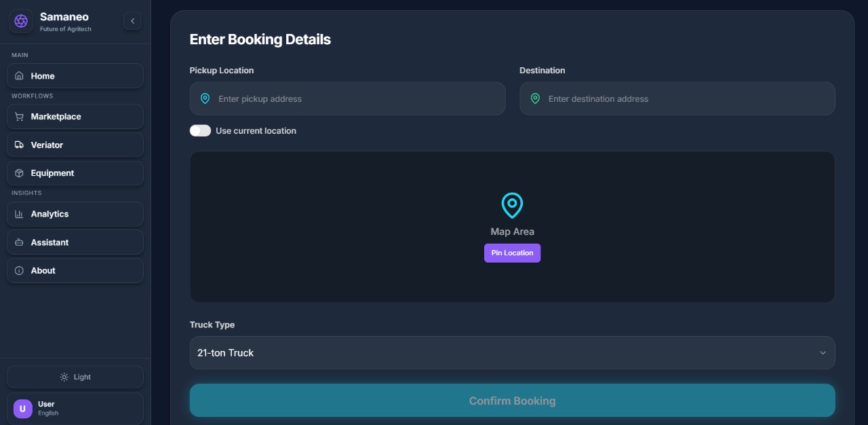Switch to Light theme
The image size is (868, 425).
75,377
